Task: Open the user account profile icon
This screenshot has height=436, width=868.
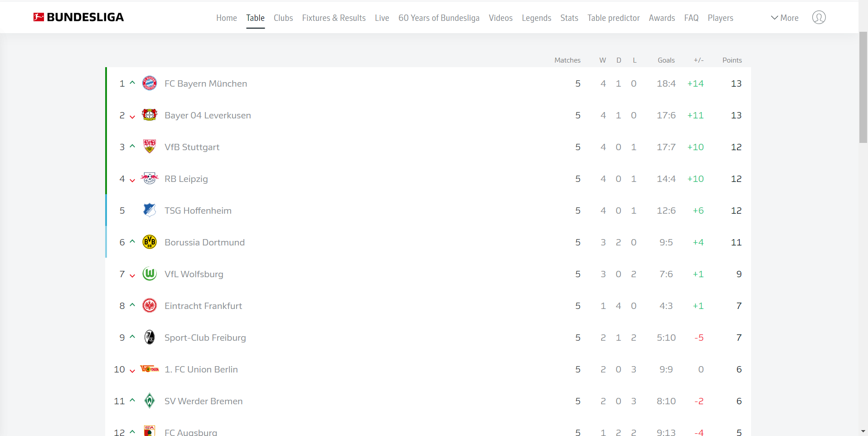Action: (x=819, y=17)
